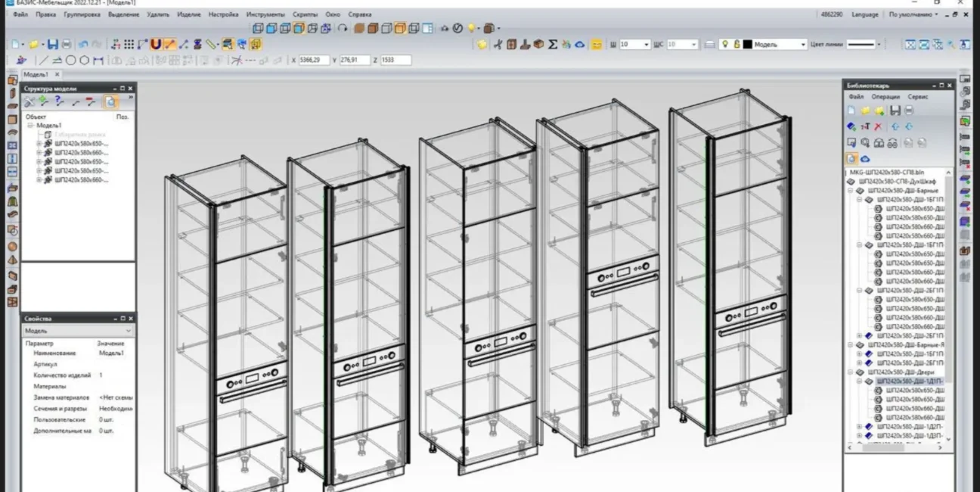Click the red X delete icon in Библиотекарь

(x=878, y=126)
